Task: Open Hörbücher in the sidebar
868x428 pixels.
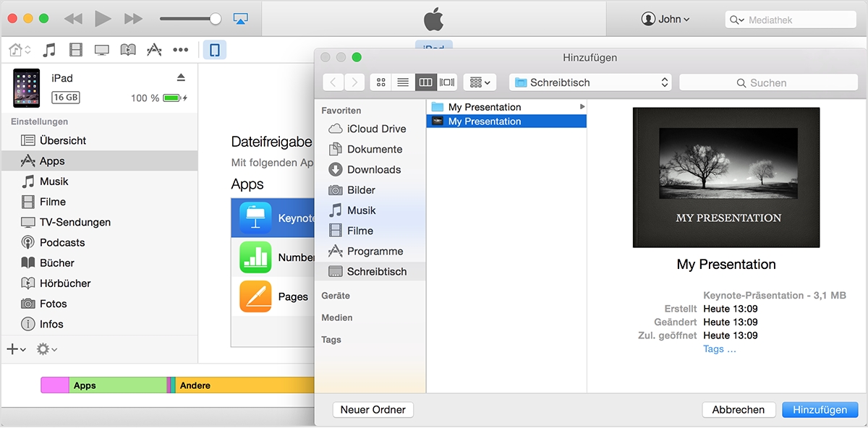Action: [x=99, y=283]
